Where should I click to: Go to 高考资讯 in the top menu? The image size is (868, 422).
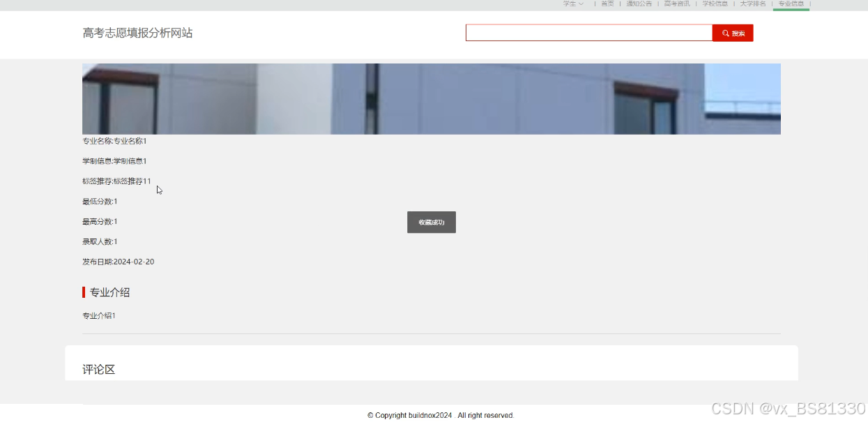tap(677, 3)
